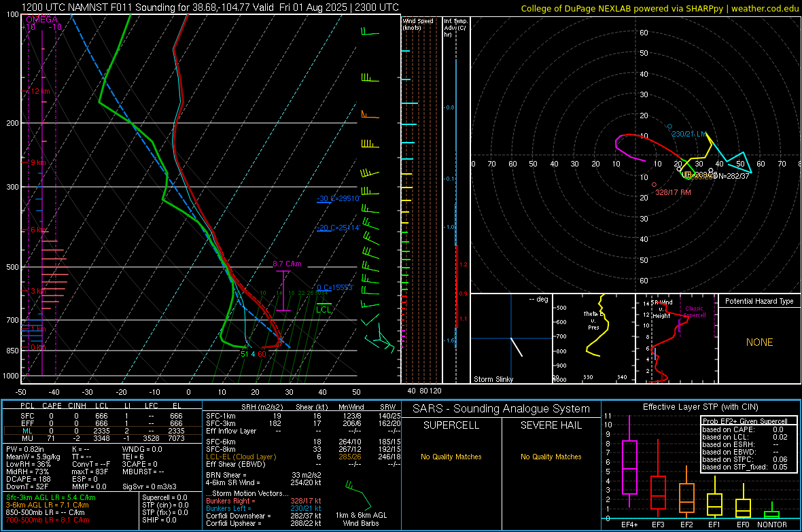Click the weather.cod.edu NEXLAB credit text
This screenshot has height=532, width=802.
coord(659,8)
